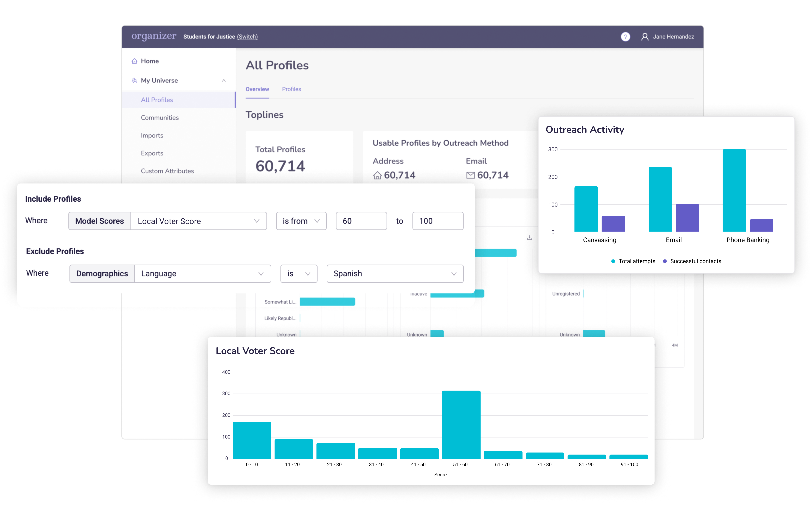
Task: Click the Home house icon in sidebar
Action: [134, 61]
